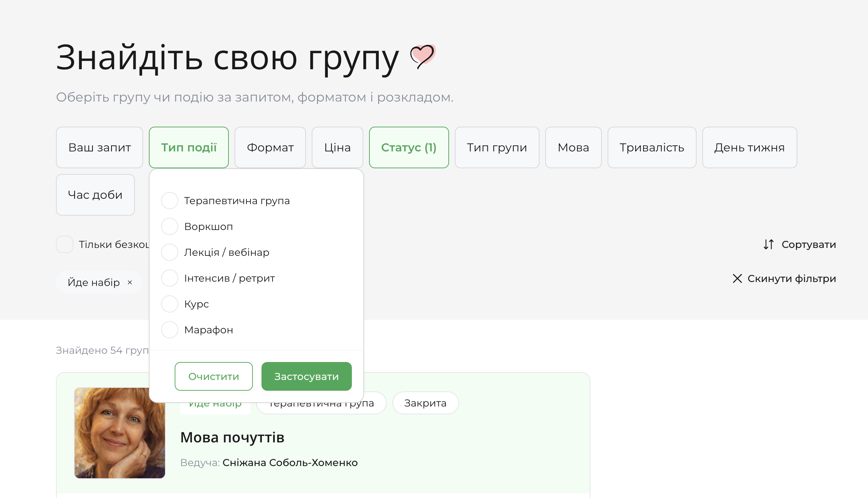The width and height of the screenshot is (868, 498).
Task: Open the 'День тижня' filter dropdown
Action: tap(749, 147)
